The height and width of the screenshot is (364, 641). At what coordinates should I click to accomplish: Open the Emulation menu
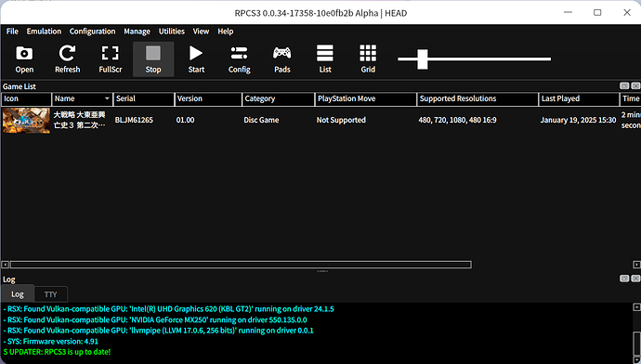(44, 32)
